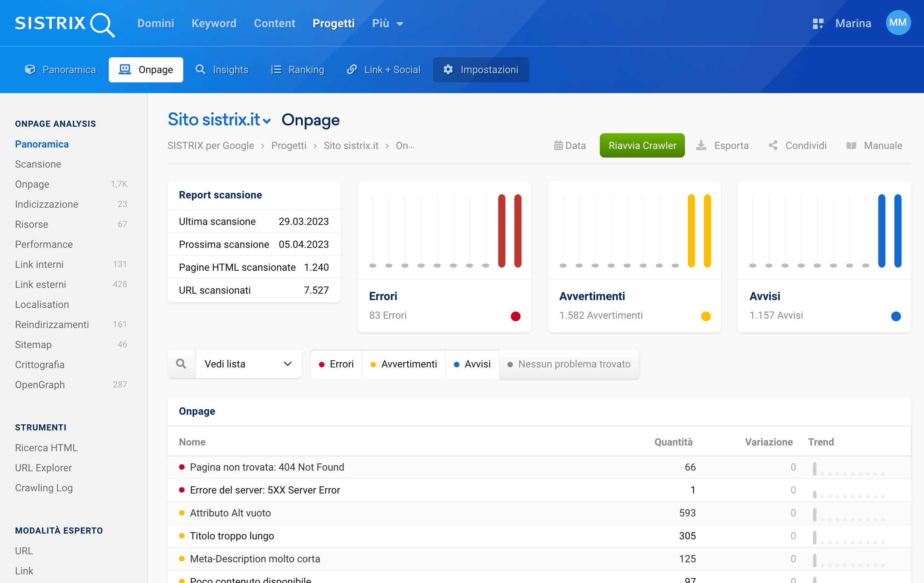Open the Crawling Log tool
Screen dimensions: 924x583
click(44, 488)
